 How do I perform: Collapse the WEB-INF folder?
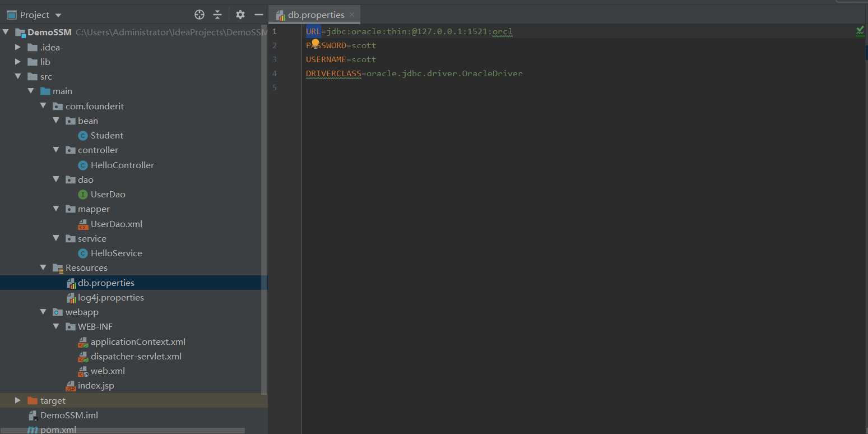tap(55, 326)
